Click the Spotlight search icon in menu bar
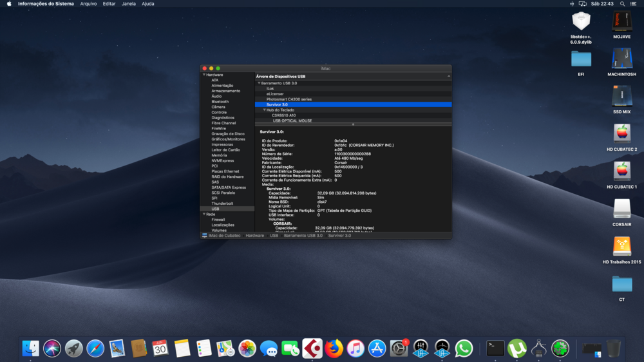The width and height of the screenshot is (644, 362). point(622,4)
